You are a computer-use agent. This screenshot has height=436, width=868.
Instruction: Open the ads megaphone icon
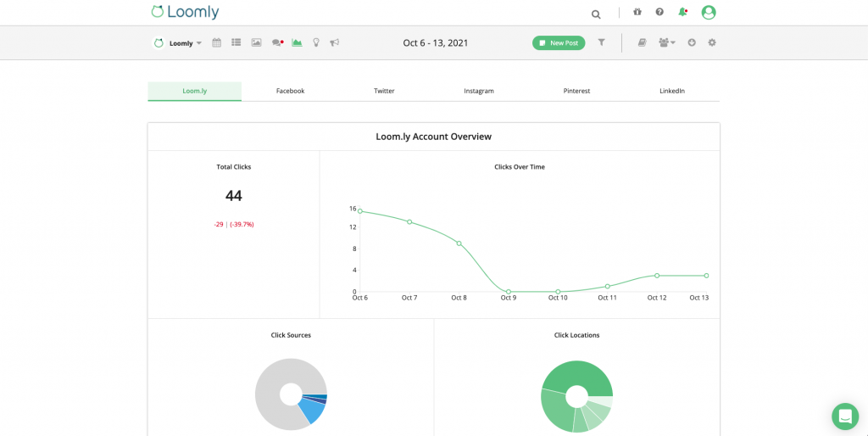click(334, 42)
